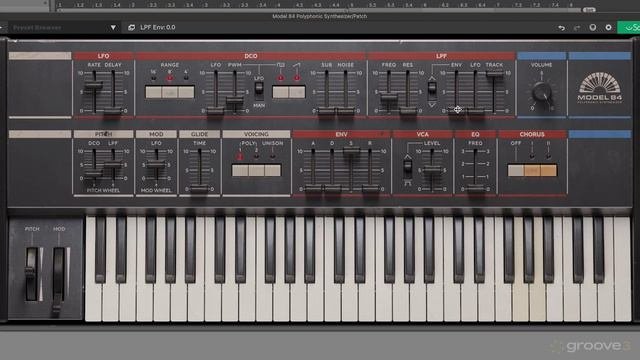This screenshot has width=640, height=360.
Task: Enable Chorus II button
Action: coord(549,170)
